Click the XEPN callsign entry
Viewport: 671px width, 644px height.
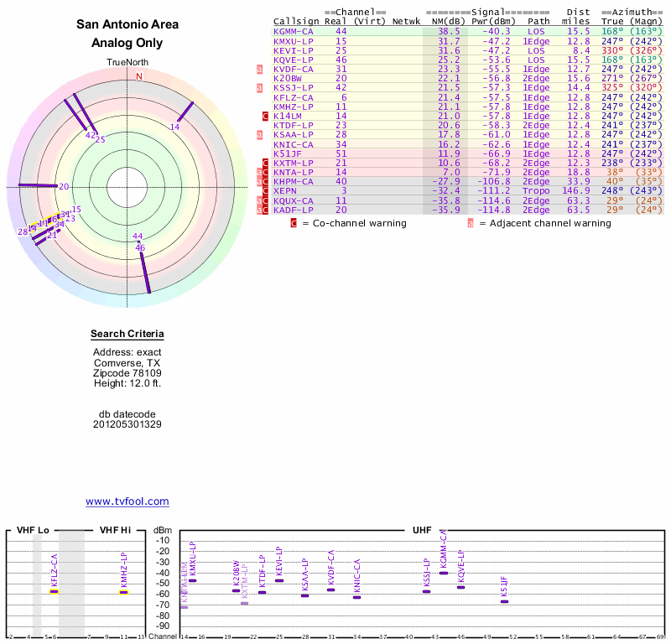287,191
